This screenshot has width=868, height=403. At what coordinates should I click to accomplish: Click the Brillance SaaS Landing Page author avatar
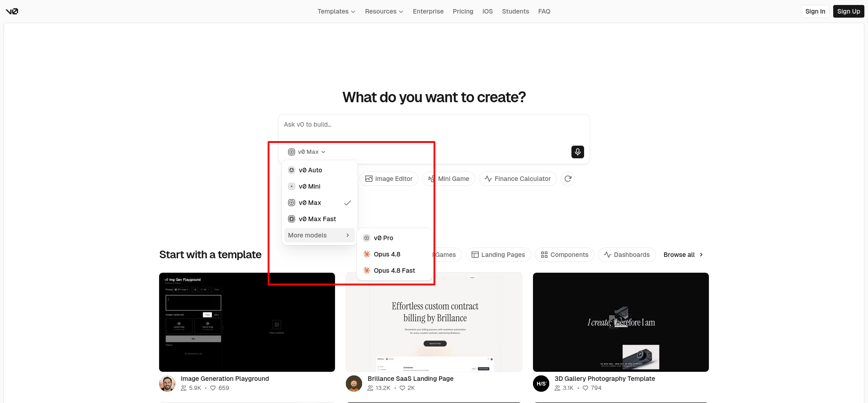pos(354,384)
